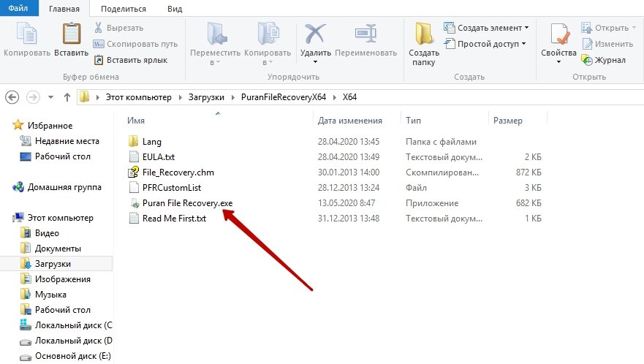Open the Open (Открыть) dropdown arrow
This screenshot has width=644, height=364.
pos(634,28)
